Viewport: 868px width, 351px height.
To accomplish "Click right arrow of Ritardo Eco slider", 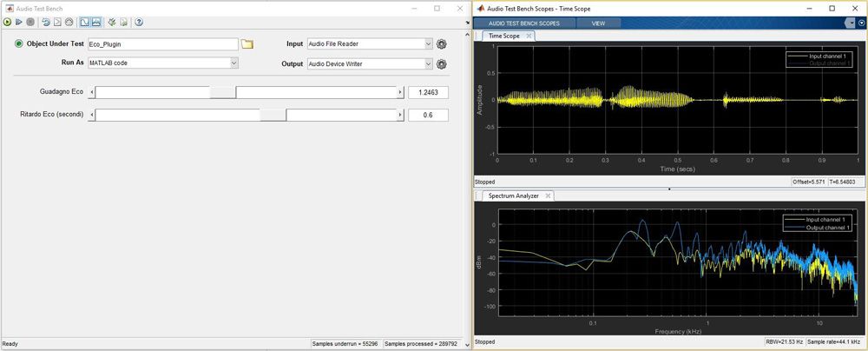I will (x=400, y=115).
